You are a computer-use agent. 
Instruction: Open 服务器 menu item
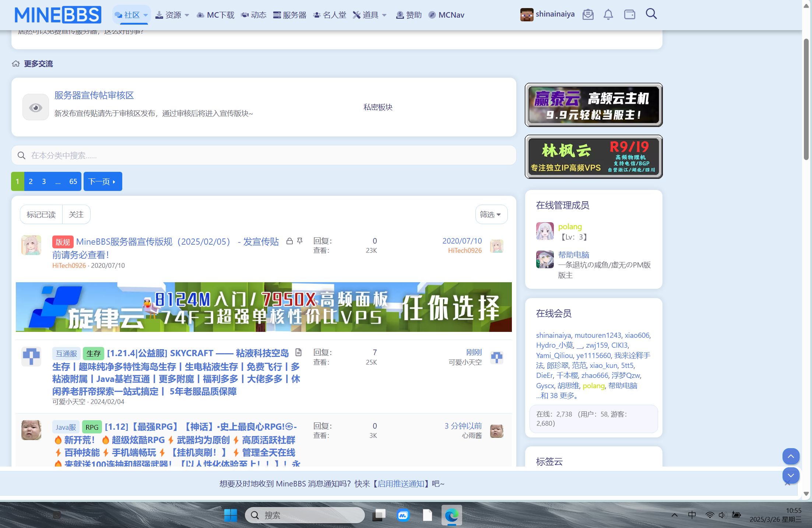coord(290,15)
